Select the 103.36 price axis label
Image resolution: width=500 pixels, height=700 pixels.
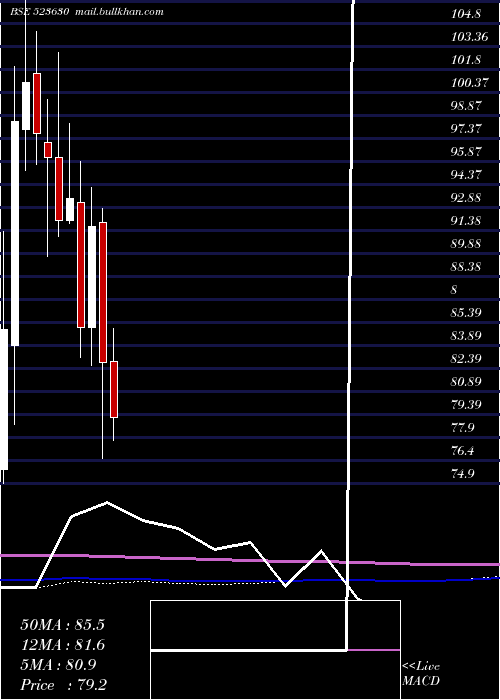click(469, 37)
